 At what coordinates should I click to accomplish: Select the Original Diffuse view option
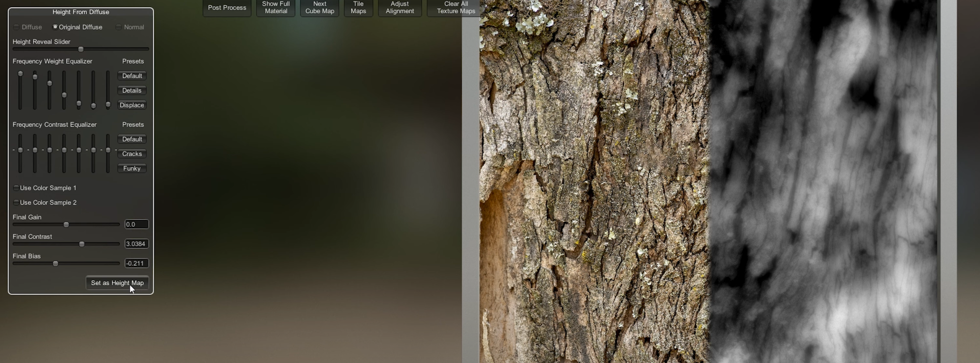click(x=77, y=27)
